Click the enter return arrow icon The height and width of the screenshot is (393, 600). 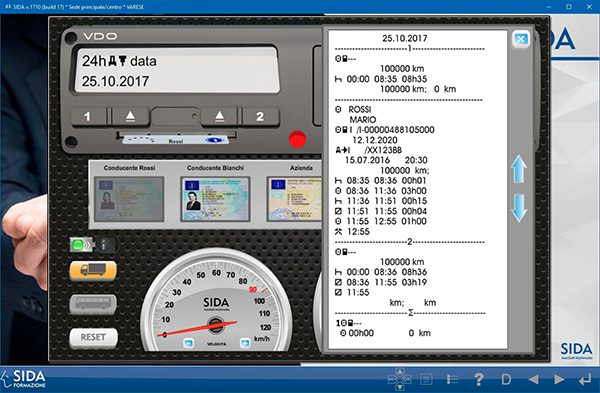tap(585, 380)
